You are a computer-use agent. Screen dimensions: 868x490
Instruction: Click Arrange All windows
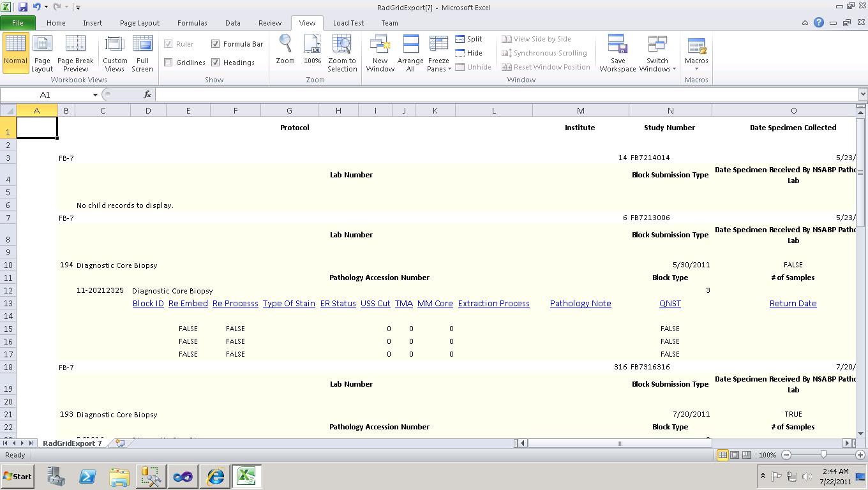pos(410,53)
